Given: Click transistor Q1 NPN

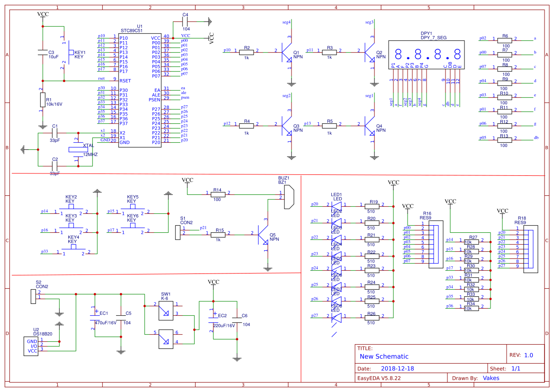Looking at the screenshot, I should [287, 52].
